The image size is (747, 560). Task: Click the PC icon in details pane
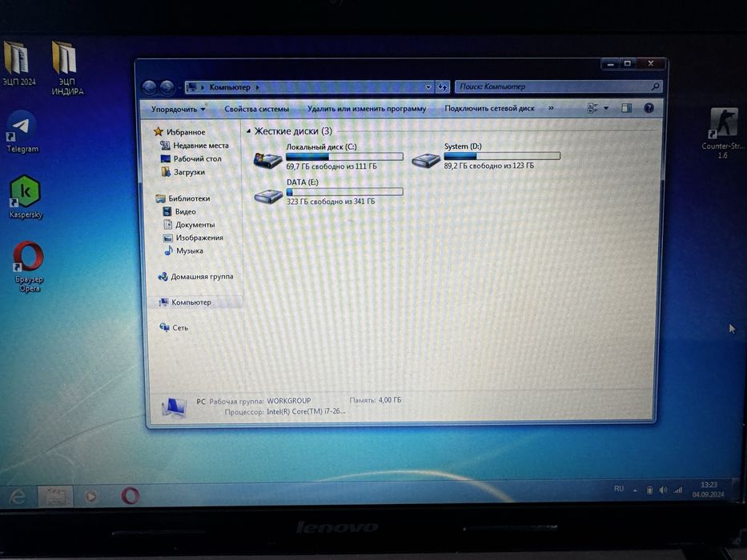pos(174,407)
